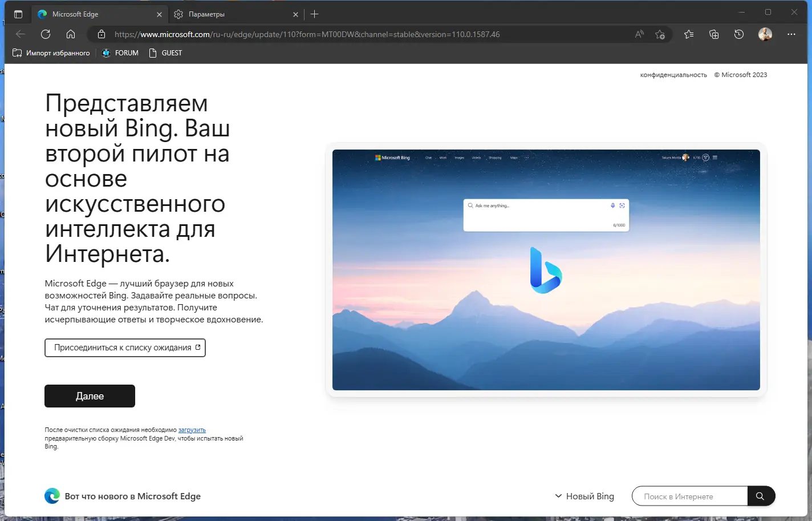Viewport: 812px width, 521px height.
Task: Switch to the Microsoft Edge tab
Action: coord(99,14)
